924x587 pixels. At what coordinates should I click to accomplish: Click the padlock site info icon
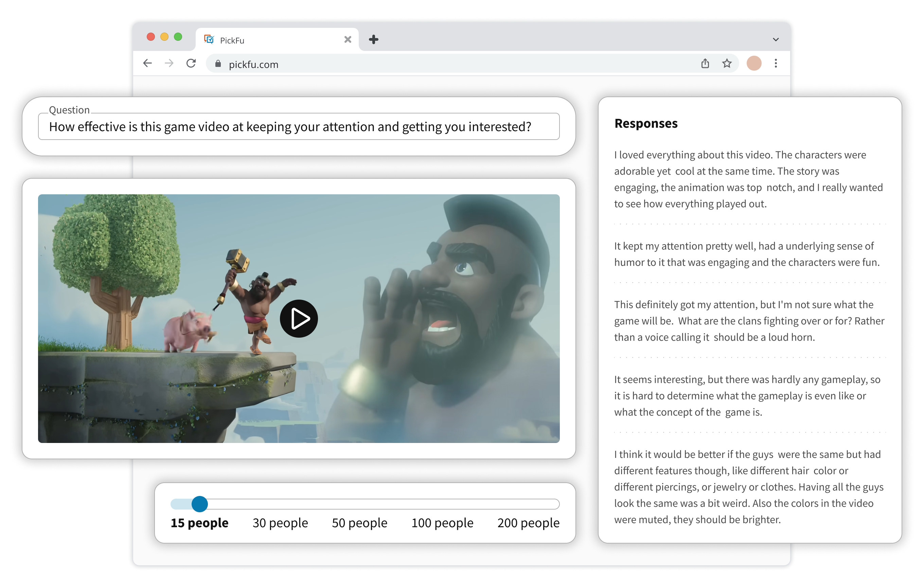click(x=218, y=64)
